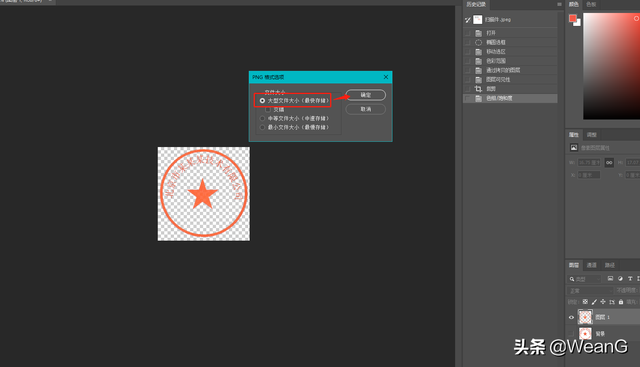Click the 确定 (OK) button in PNG dialog
The height and width of the screenshot is (367, 640).
pyautogui.click(x=365, y=95)
